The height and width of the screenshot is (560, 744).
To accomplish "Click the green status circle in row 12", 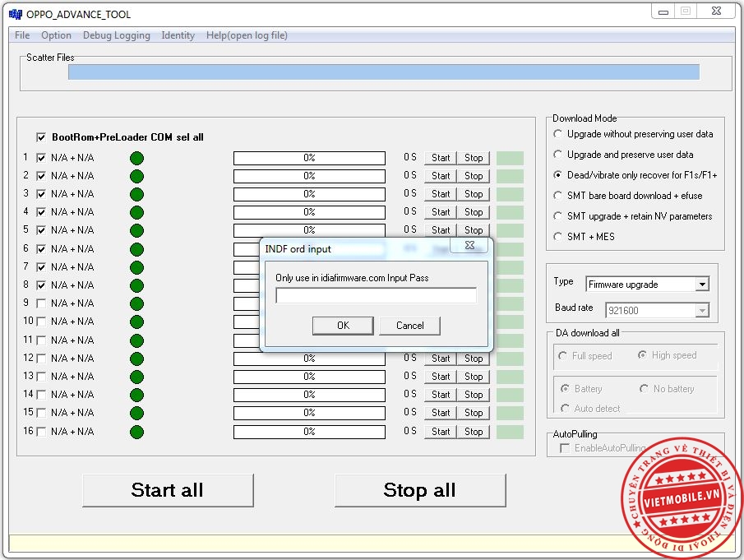I will pos(136,359).
